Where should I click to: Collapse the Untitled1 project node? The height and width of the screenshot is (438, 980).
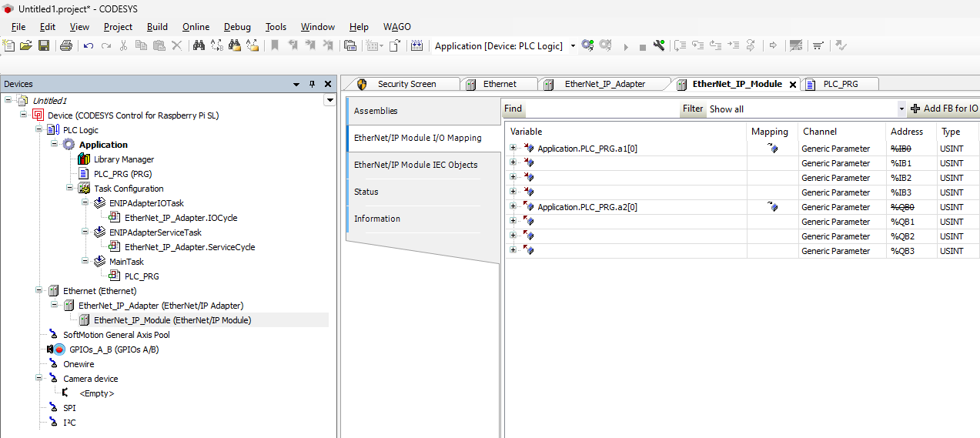pyautogui.click(x=8, y=100)
